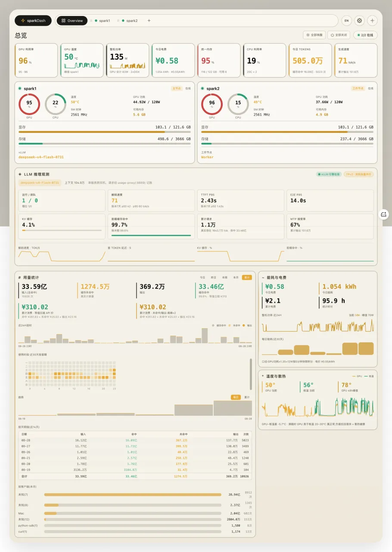Click the vLLM 引擎在线 status badge

329,174
